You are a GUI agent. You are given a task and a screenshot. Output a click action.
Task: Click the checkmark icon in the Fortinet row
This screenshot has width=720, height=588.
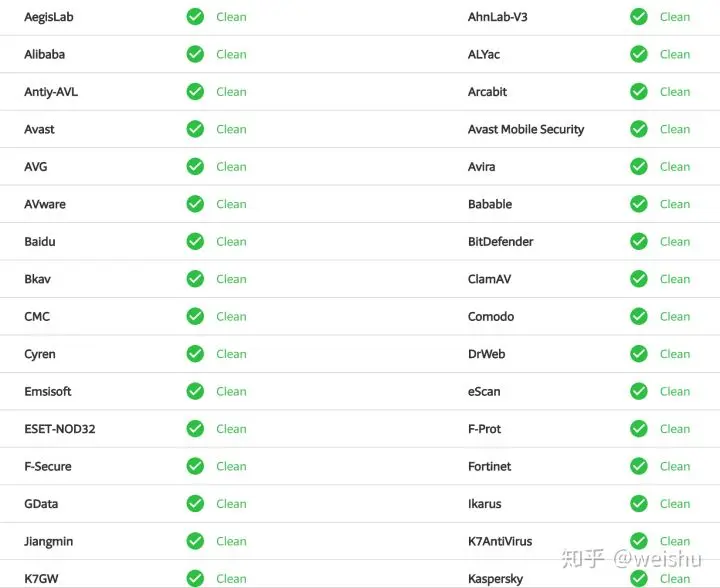tap(639, 466)
